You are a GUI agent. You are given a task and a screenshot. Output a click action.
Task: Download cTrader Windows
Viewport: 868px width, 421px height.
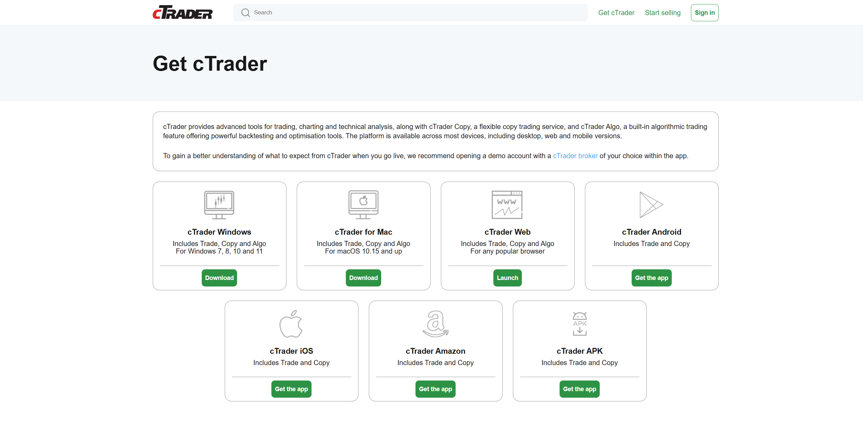click(219, 278)
